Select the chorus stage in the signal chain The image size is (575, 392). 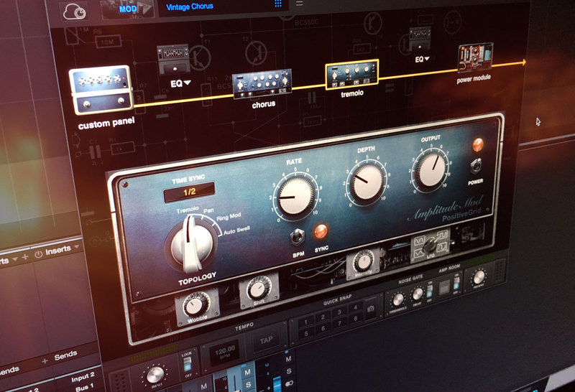pyautogui.click(x=262, y=83)
